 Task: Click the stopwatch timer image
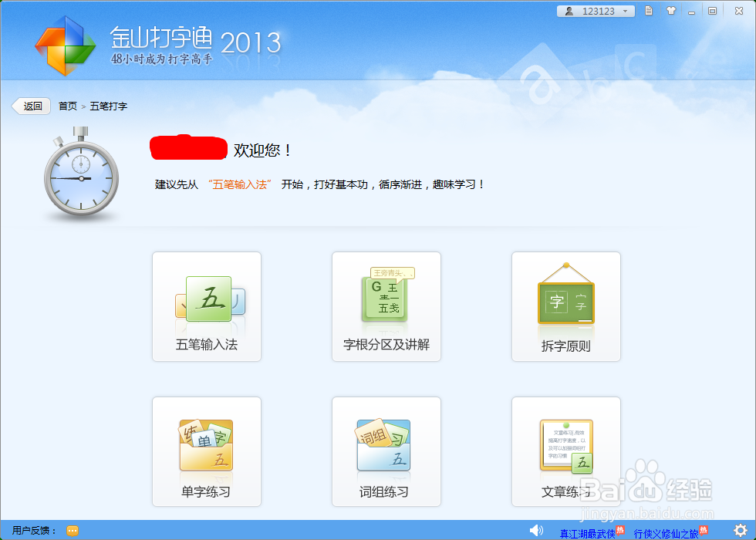[x=81, y=171]
